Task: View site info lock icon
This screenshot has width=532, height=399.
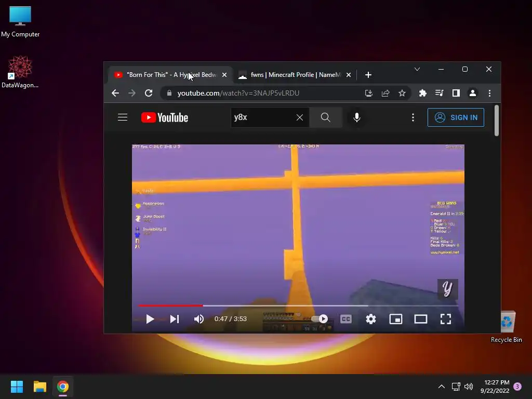Action: coord(169,93)
